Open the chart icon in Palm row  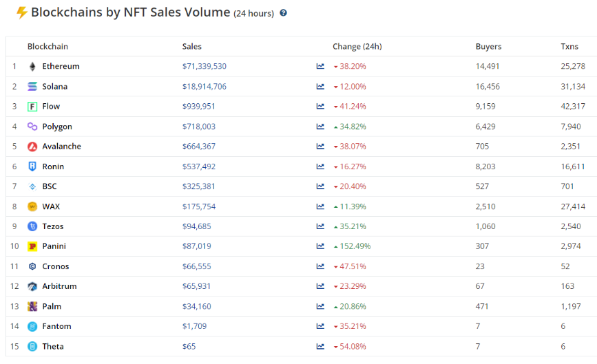click(x=320, y=306)
